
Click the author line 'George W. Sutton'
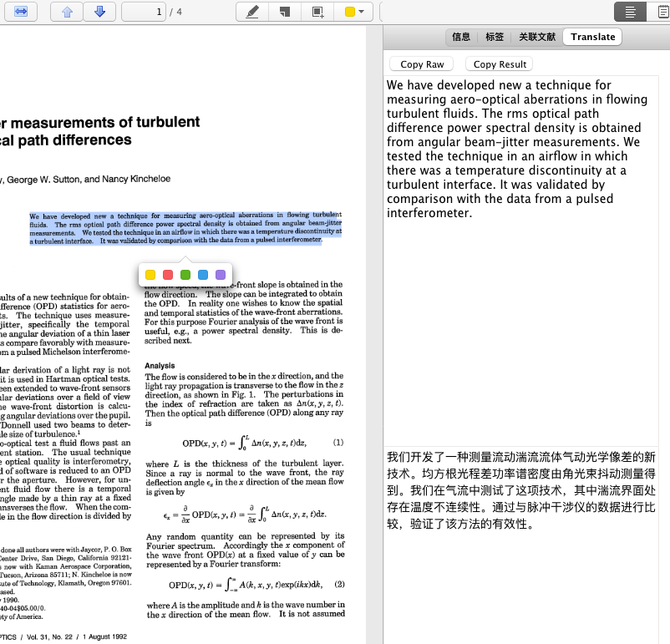pyautogui.click(x=44, y=180)
